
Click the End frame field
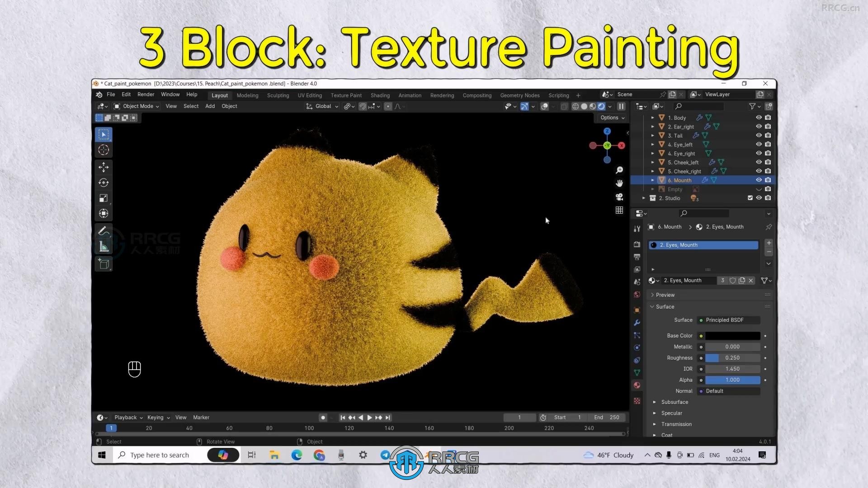pyautogui.click(x=608, y=418)
